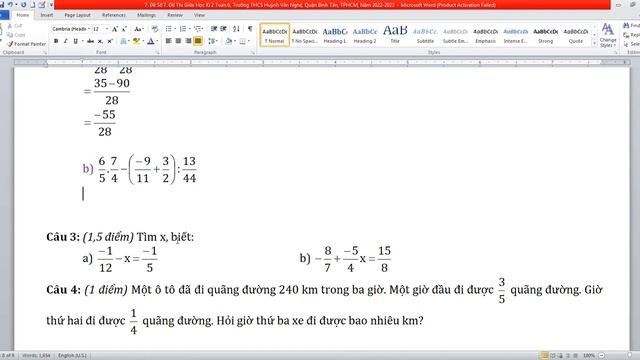Apply the Emphasis style
The image size is (640, 360).
(485, 35)
